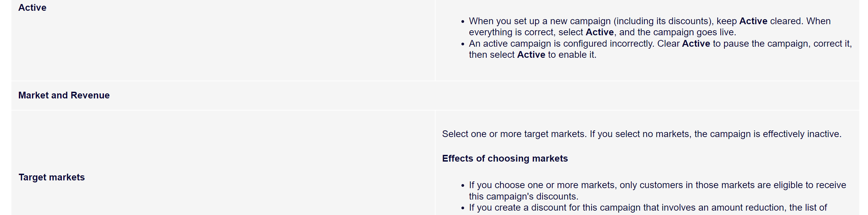Click bullet dot before "When you set up"
Viewport: 868px width, 215px height.
(x=463, y=22)
